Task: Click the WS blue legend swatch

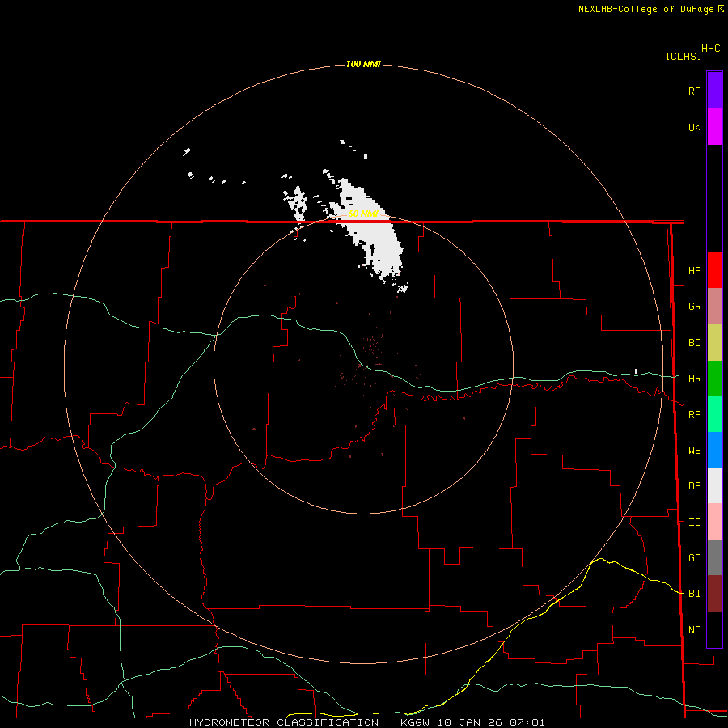Action: (714, 450)
